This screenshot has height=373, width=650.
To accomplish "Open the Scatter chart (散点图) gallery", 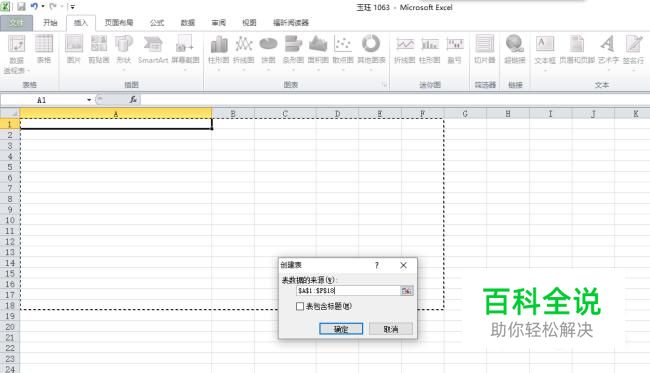I will 343,52.
